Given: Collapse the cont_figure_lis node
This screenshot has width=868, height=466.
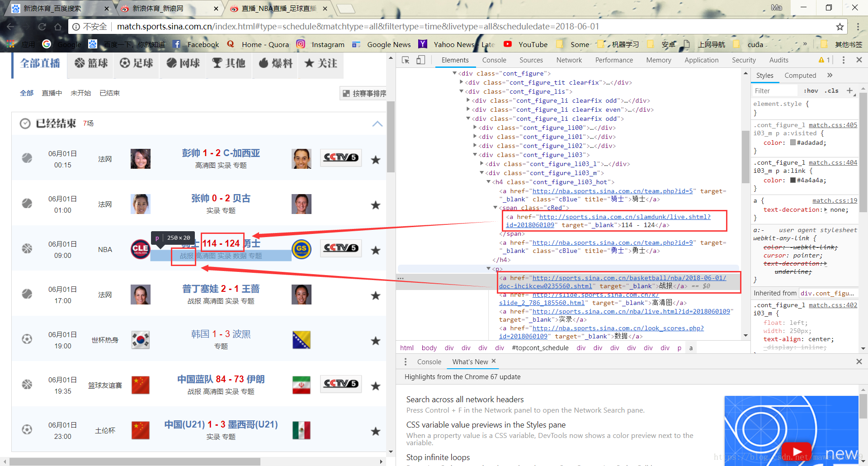Looking at the screenshot, I should (x=462, y=91).
